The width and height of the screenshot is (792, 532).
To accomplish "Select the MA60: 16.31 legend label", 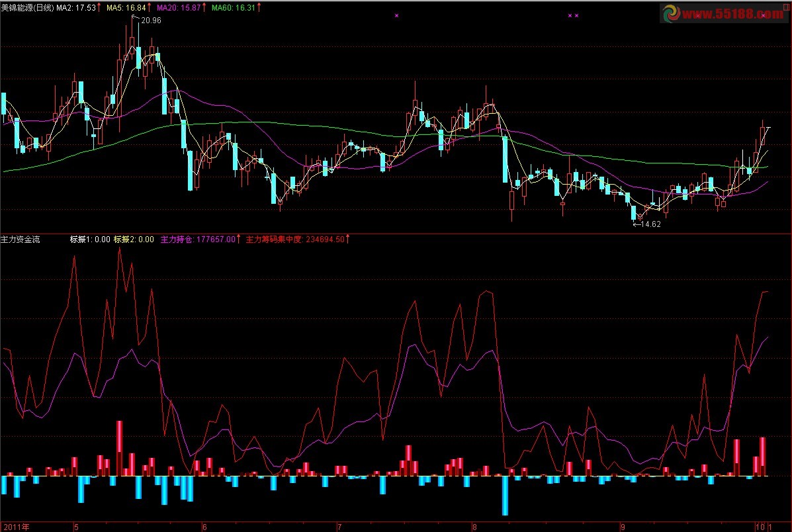I will pos(233,8).
